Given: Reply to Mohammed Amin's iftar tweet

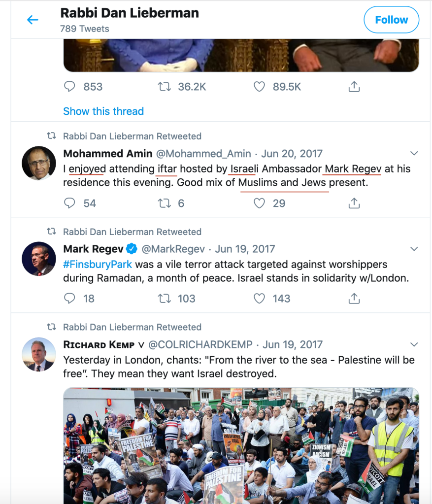Looking at the screenshot, I should click(x=70, y=203).
